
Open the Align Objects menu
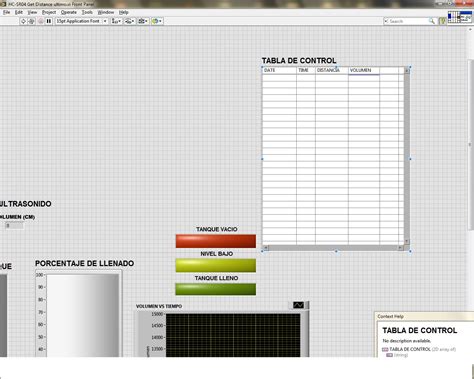click(x=116, y=21)
